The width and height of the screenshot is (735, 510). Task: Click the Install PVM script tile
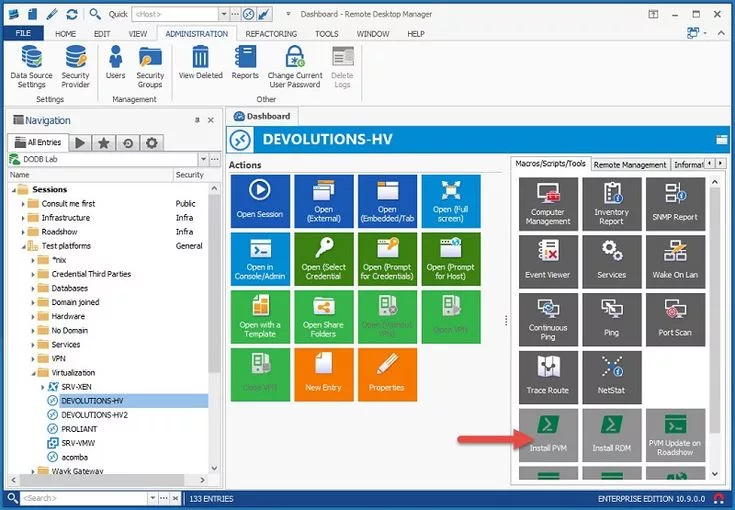[547, 433]
